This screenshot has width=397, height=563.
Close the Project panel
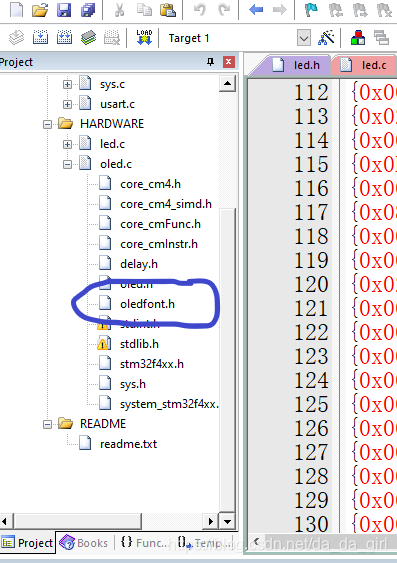pos(229,62)
